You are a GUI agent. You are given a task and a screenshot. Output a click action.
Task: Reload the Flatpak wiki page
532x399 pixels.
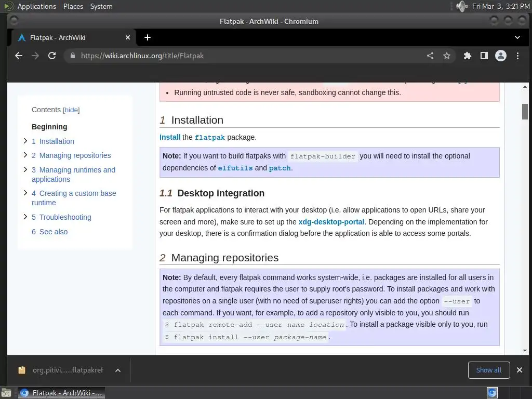click(x=52, y=56)
